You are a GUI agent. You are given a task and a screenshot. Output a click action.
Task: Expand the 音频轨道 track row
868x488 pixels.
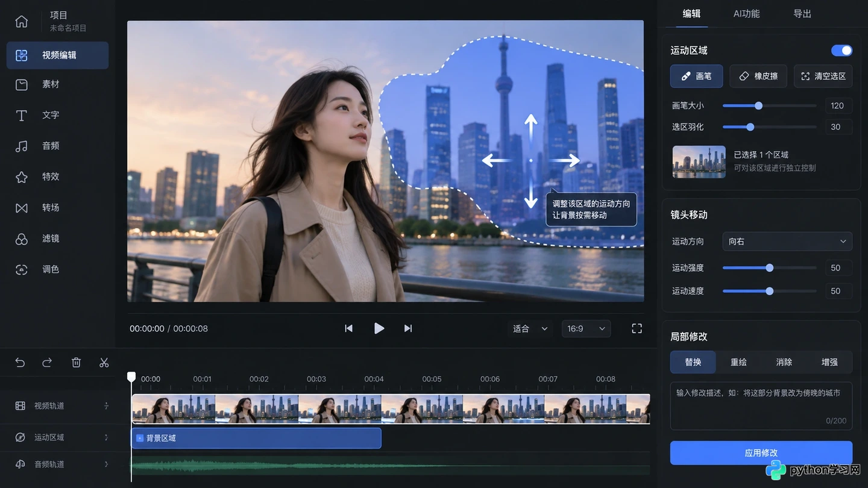pos(107,465)
